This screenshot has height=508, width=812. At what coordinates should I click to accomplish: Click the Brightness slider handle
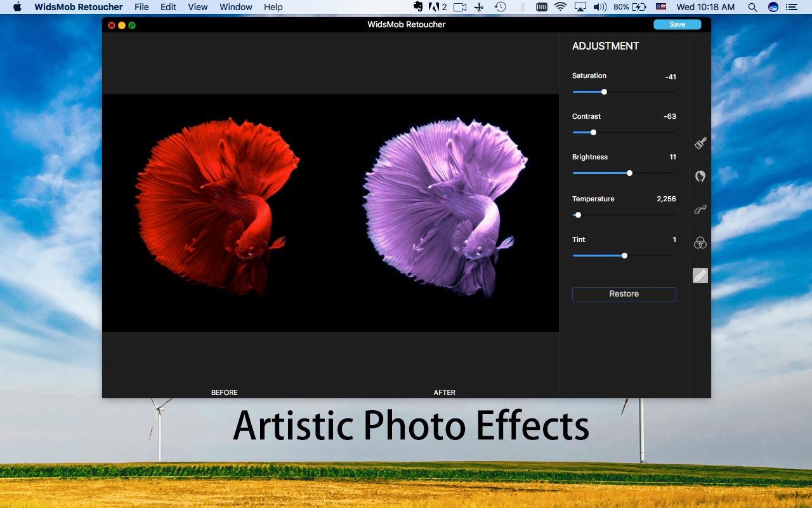point(629,173)
